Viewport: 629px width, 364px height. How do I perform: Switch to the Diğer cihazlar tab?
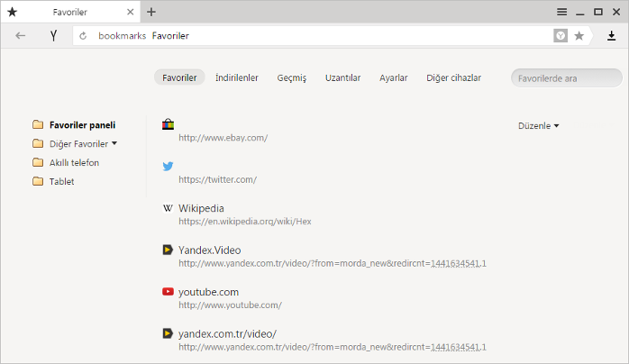point(453,77)
